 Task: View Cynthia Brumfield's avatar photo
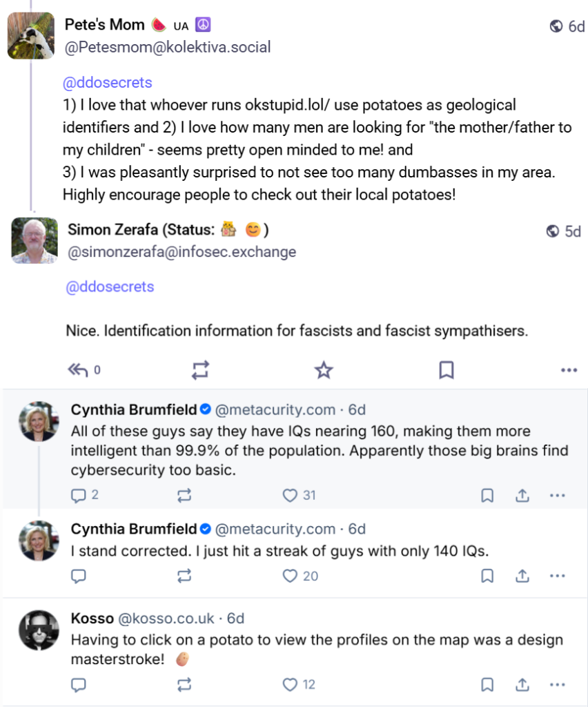click(39, 421)
